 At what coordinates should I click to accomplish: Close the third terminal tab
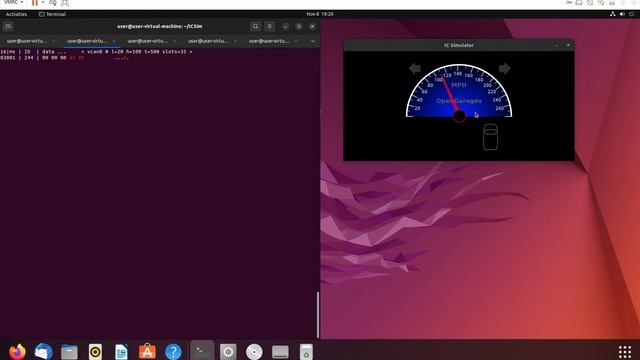pos(175,41)
